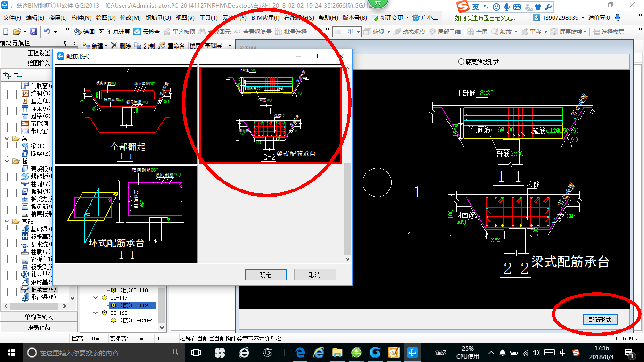The image size is (644, 362).
Task: Click 取消 in 配筋形式 dialog
Action: (315, 275)
